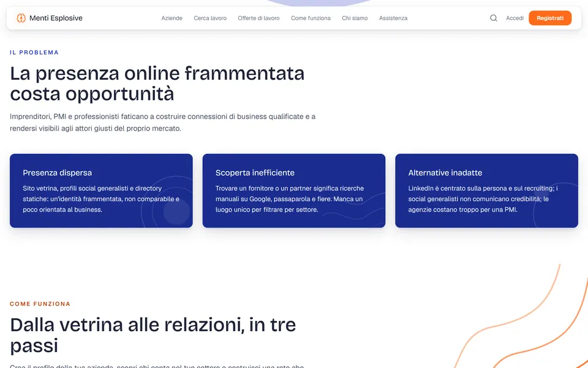
Task: Click the Menti Esplosive brand name
Action: [56, 18]
